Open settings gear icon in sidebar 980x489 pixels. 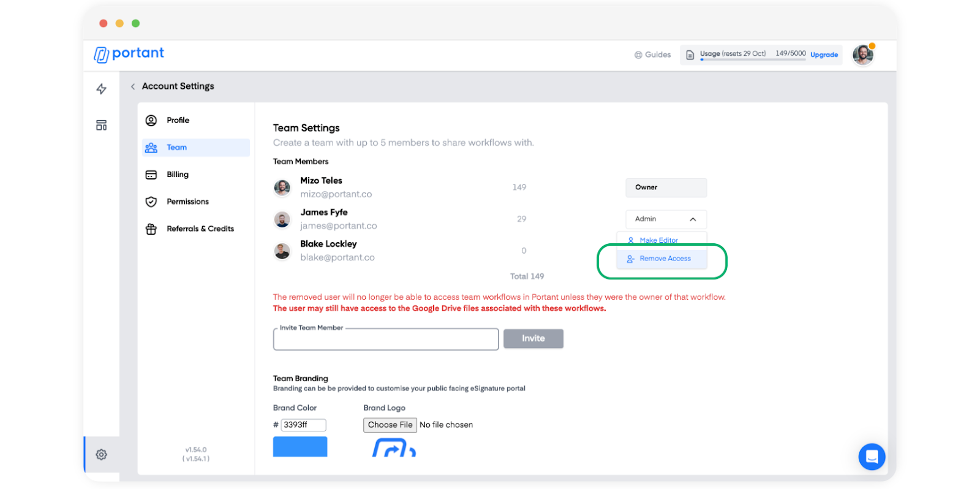coord(102,455)
